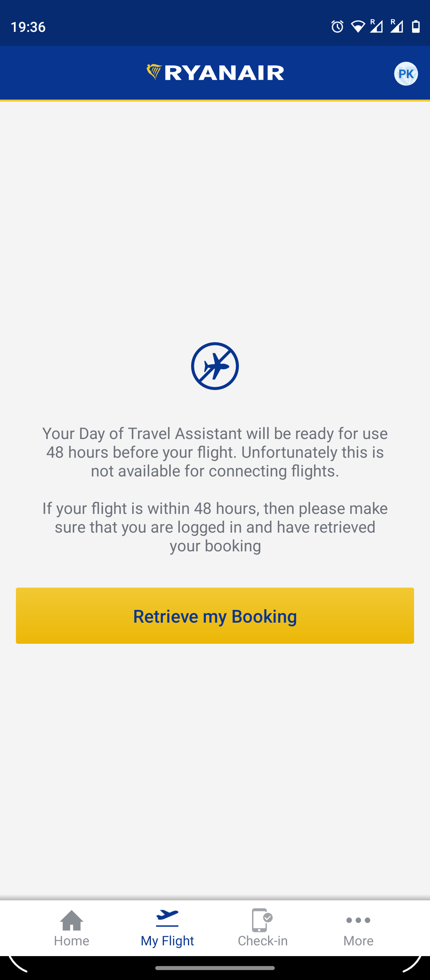Switch to the Home tab label
Viewport: 430px width, 980px height.
click(72, 941)
